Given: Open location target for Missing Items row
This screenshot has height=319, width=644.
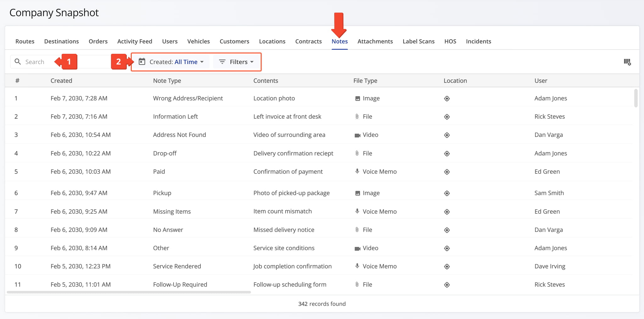Looking at the screenshot, I should click(447, 212).
